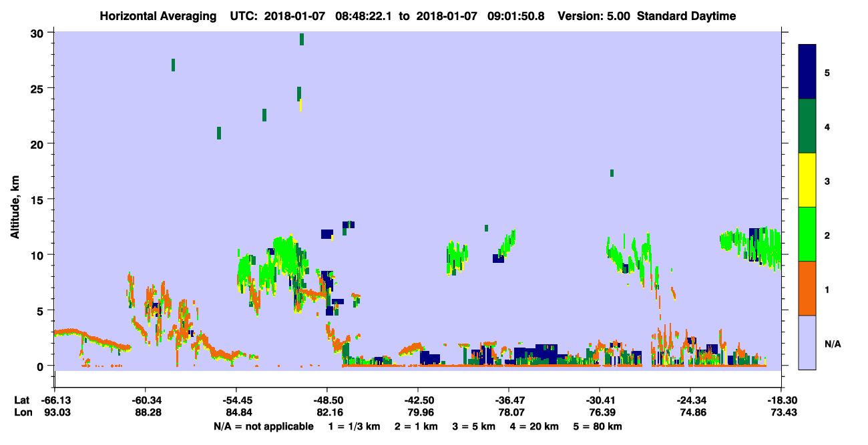The image size is (868, 445).
Task: Click the '3 = 5 km' legend text
Action: tap(474, 426)
